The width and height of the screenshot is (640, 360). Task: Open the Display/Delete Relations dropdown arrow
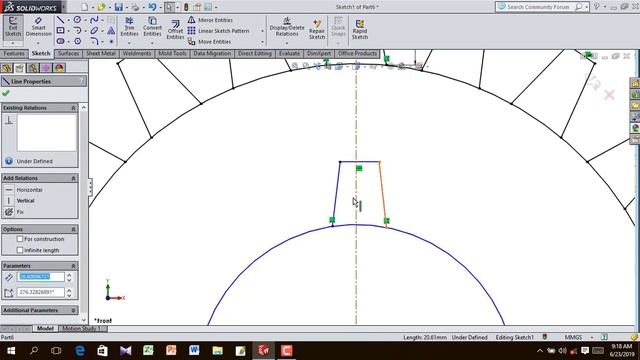coord(287,43)
